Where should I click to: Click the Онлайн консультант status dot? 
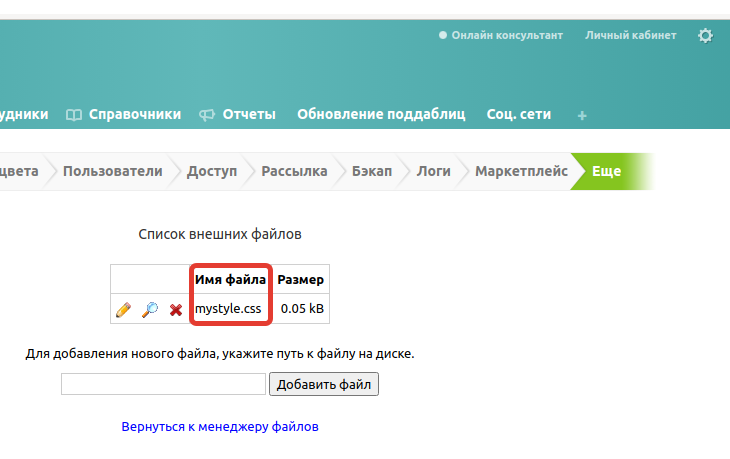click(x=443, y=35)
